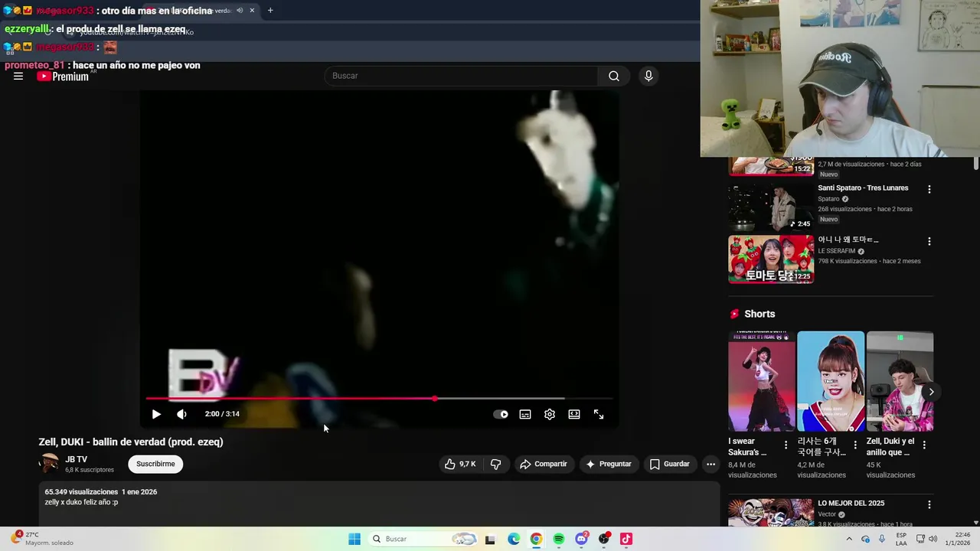Open options for 'I swear Sakura's' short
The image size is (980, 551).
click(786, 445)
